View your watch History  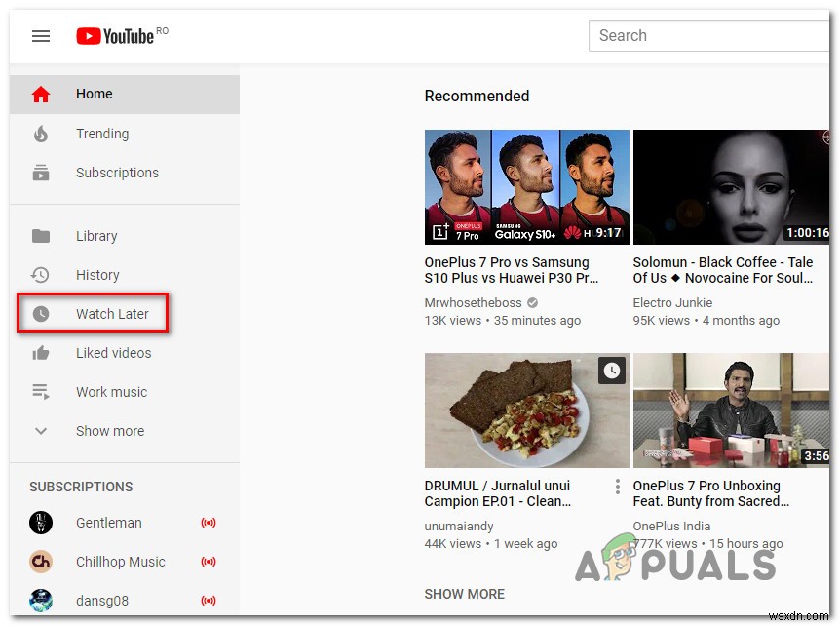(100, 275)
